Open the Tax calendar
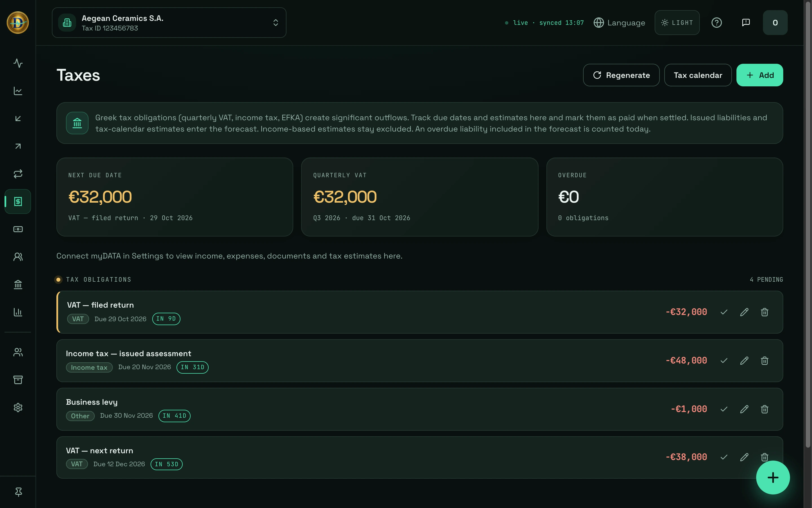 point(698,75)
